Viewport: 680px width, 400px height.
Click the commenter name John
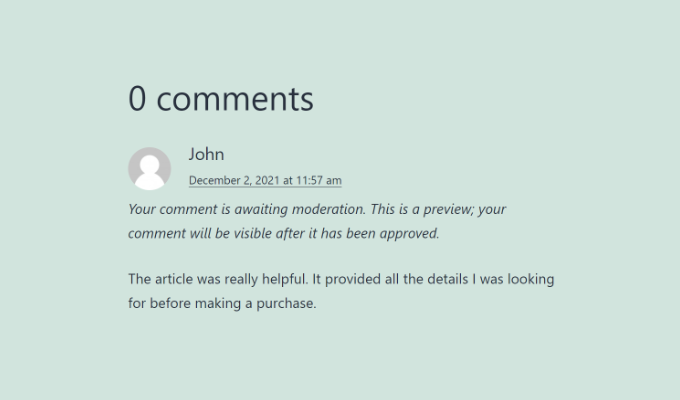[x=206, y=154]
